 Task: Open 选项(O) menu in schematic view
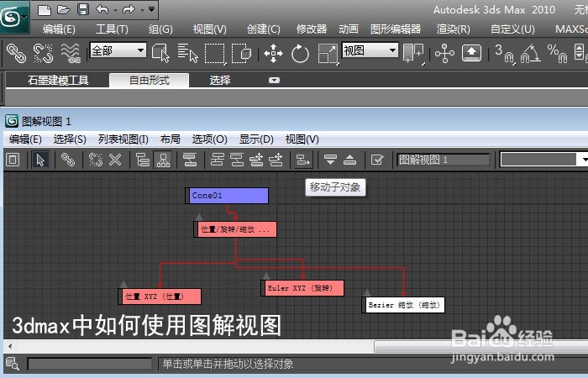(210, 139)
